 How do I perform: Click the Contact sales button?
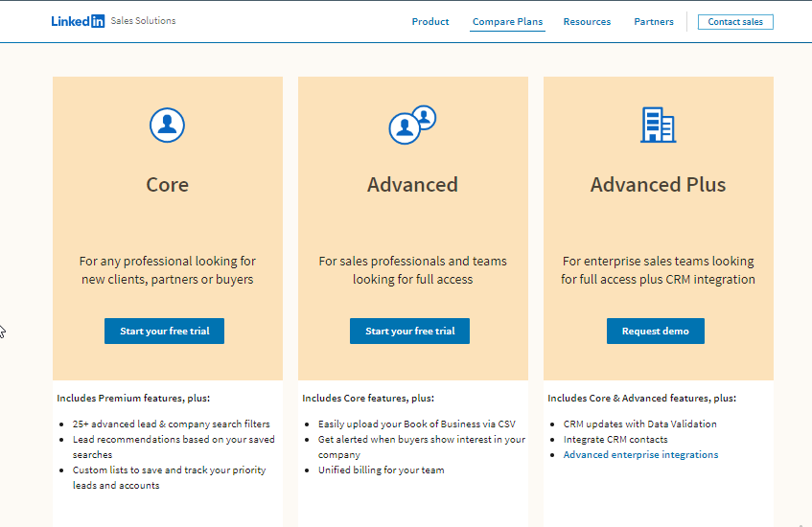pyautogui.click(x=735, y=22)
